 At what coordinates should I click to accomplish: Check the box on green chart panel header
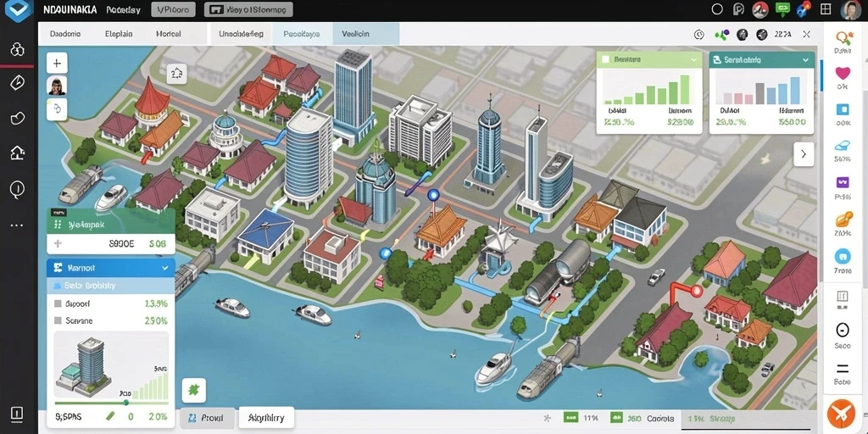click(605, 59)
